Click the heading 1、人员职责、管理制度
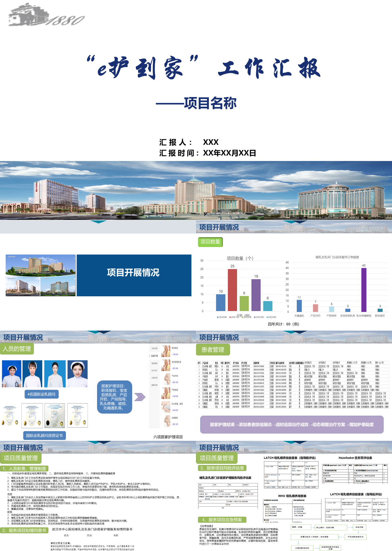The width and height of the screenshot is (392, 551). 24,468
